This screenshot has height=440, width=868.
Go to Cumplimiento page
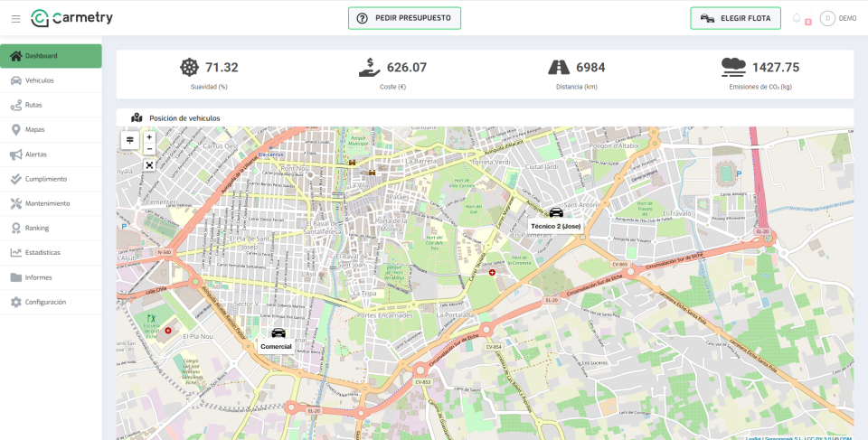51,179
